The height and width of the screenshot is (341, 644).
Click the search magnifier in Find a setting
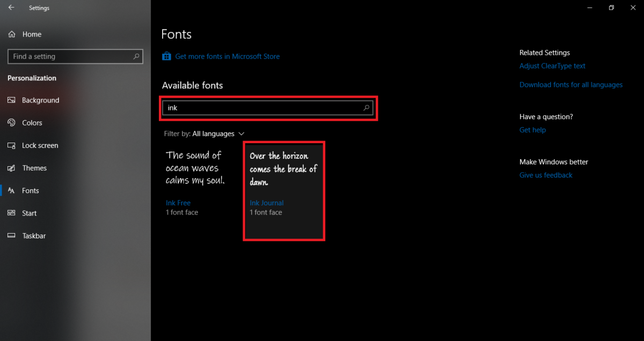136,56
